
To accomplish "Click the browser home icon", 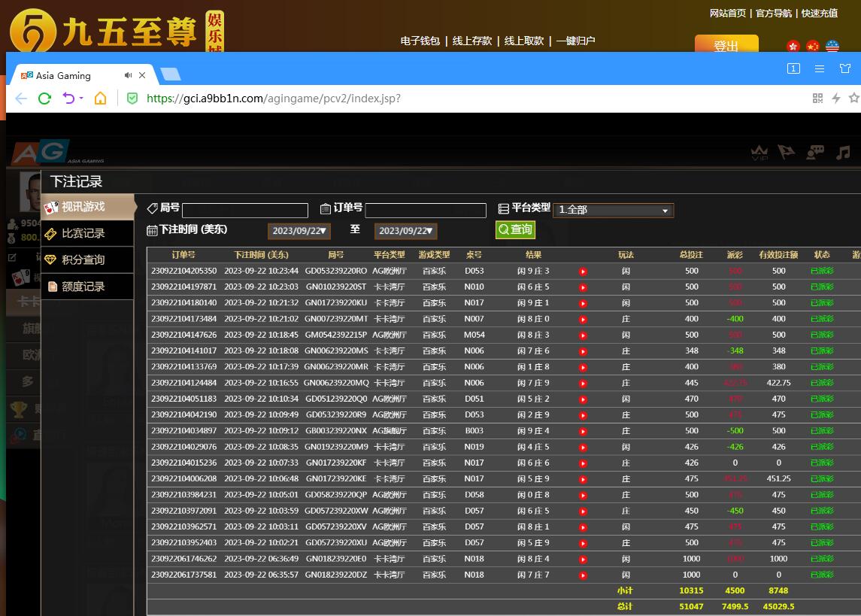I will (x=100, y=99).
